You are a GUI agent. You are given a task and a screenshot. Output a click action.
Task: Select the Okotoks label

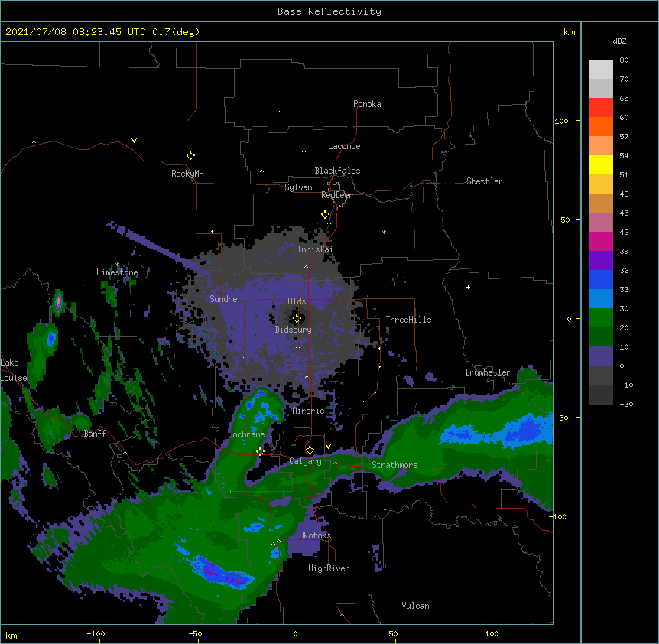pyautogui.click(x=315, y=535)
